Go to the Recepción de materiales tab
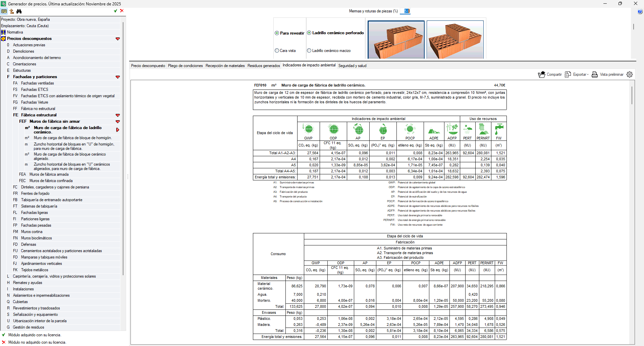644x346 pixels. 225,66
